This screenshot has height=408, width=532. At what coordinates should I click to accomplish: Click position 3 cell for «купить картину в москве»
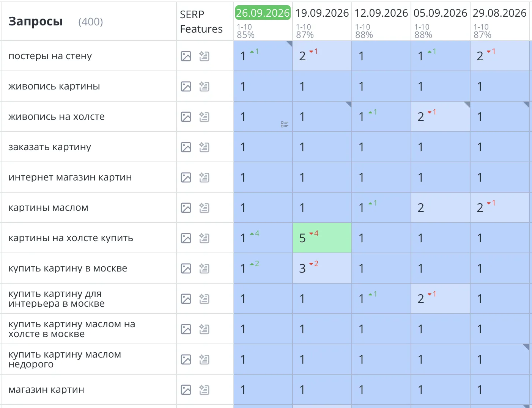322,268
